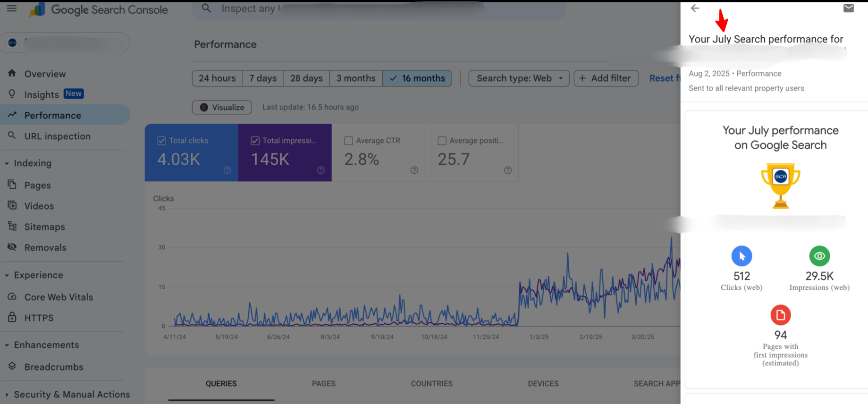This screenshot has width=868, height=404.
Task: Click the help icon on Average CTR card
Action: pos(414,170)
